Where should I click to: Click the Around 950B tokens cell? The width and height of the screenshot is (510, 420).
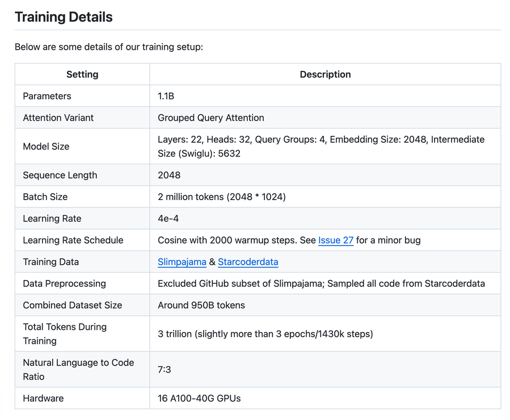point(201,305)
